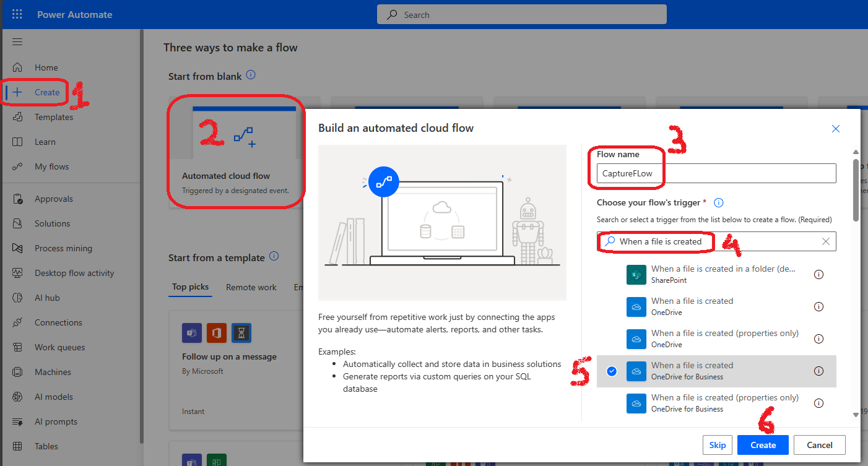Click the AI prompts icon
This screenshot has height=466, width=868.
tap(17, 421)
